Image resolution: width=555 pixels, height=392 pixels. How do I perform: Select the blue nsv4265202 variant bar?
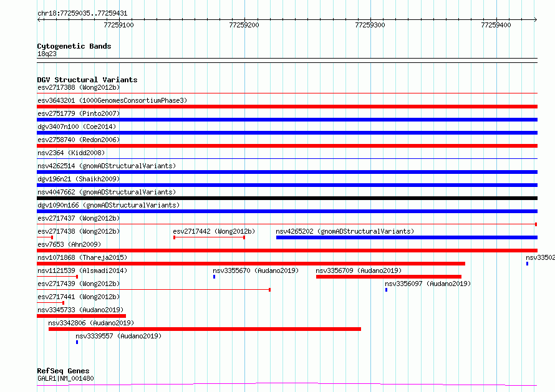pyautogui.click(x=407, y=237)
